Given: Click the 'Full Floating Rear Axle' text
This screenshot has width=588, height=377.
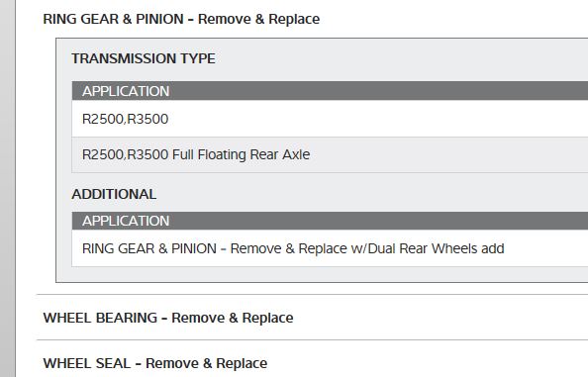Looking at the screenshot, I should [241, 154].
